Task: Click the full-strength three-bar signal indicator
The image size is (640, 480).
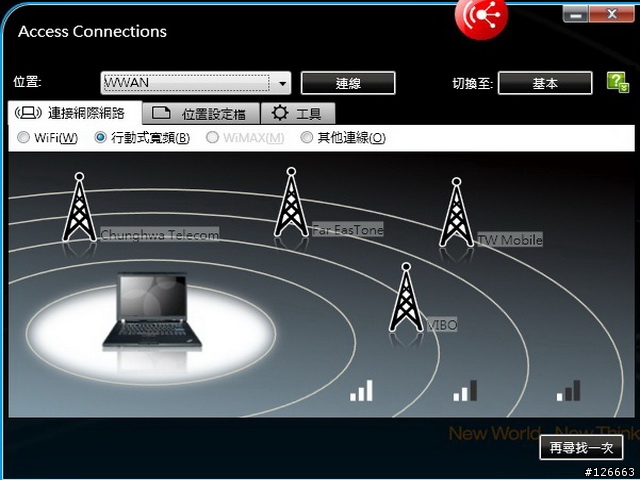Action: pos(361,391)
